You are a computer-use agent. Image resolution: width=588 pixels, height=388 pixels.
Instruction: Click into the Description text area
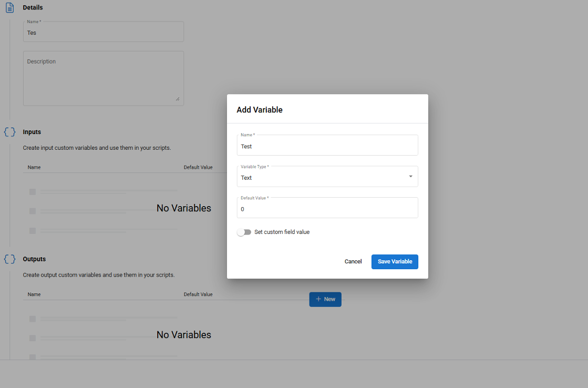(x=103, y=78)
